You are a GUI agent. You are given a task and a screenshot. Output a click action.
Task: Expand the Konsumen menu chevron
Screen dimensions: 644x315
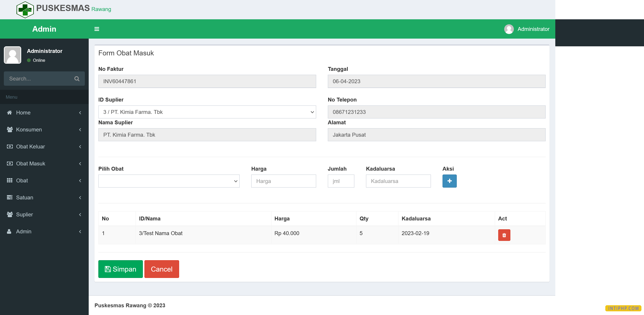(x=80, y=130)
